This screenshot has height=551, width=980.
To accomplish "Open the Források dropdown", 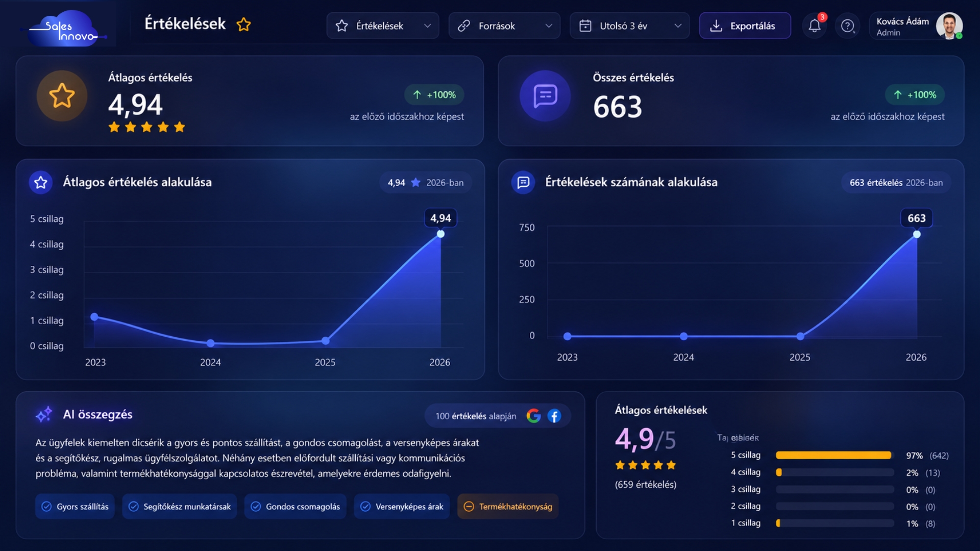I will 504,26.
